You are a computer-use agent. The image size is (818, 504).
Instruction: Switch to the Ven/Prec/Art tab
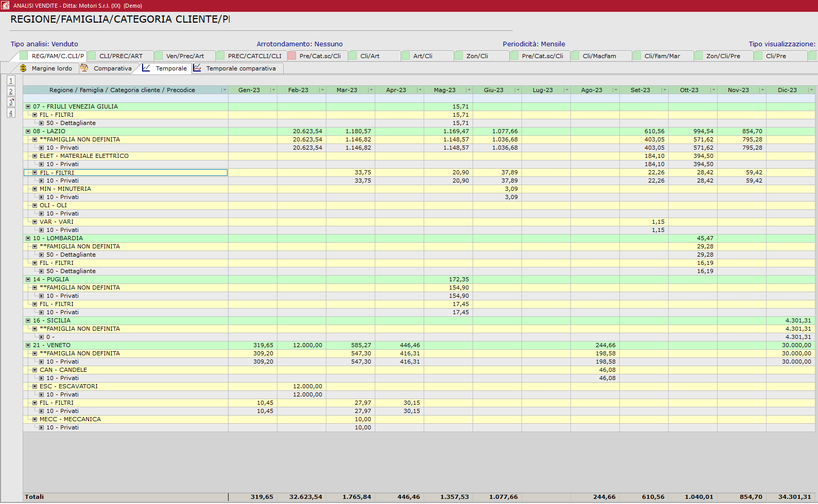(x=185, y=56)
